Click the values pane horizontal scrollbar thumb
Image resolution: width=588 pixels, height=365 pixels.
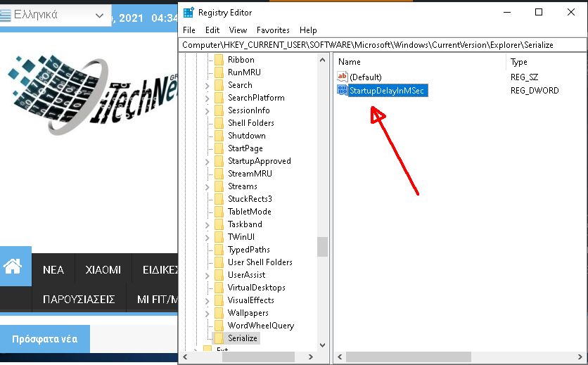[x=409, y=357]
